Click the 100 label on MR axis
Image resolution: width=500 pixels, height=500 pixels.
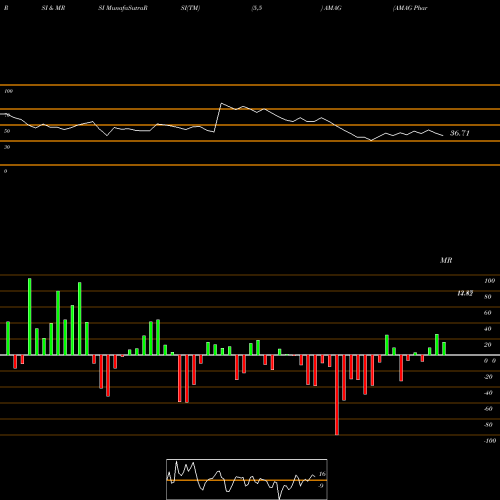click(x=490, y=281)
